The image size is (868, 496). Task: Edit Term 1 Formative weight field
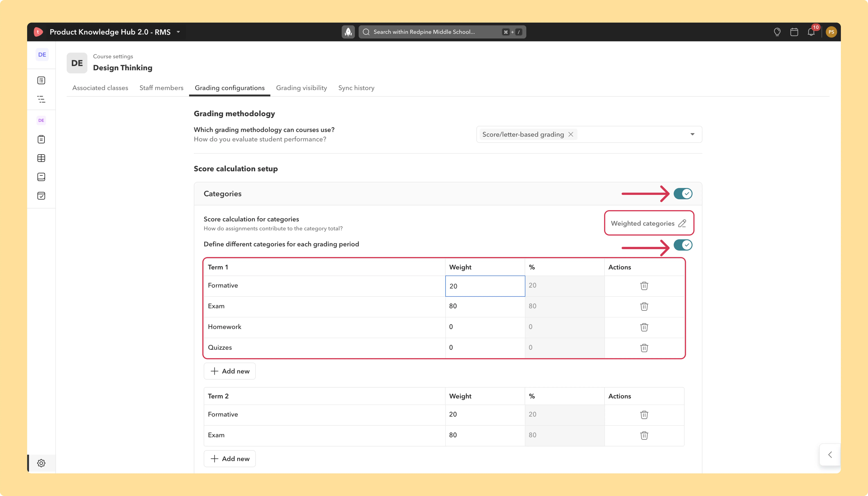pyautogui.click(x=485, y=286)
